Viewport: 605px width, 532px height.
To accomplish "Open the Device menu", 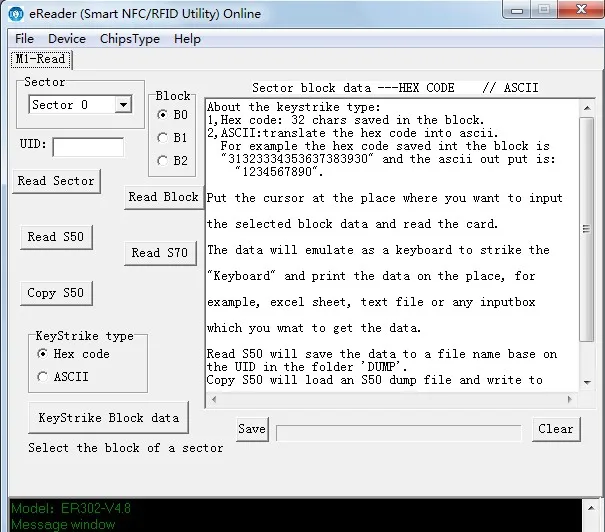I will pyautogui.click(x=67, y=39).
